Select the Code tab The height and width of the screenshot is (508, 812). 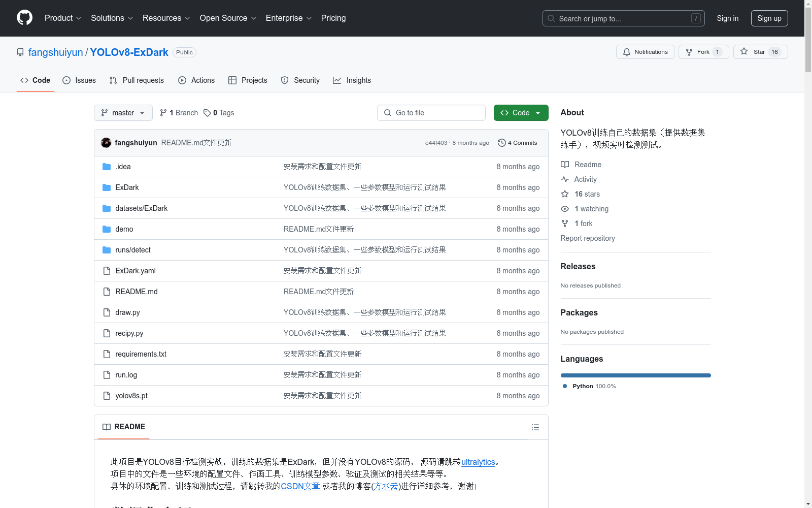point(35,80)
